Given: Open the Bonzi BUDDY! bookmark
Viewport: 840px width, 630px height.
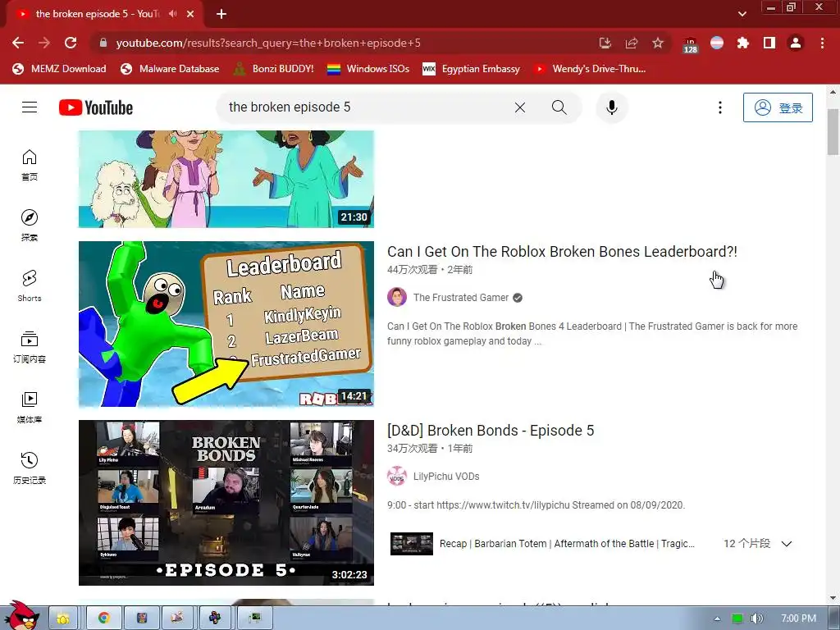Looking at the screenshot, I should pyautogui.click(x=274, y=69).
